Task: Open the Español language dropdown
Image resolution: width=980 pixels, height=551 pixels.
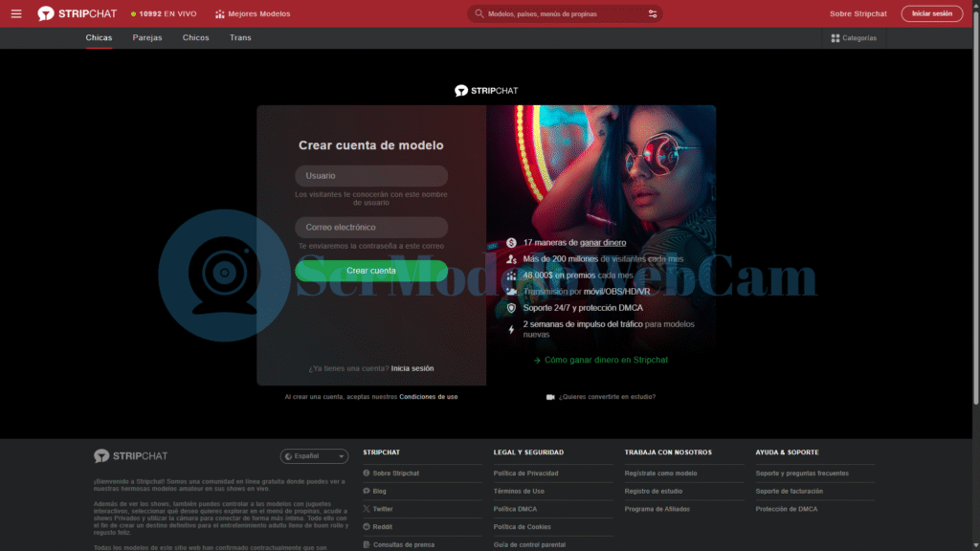Action: [314, 456]
